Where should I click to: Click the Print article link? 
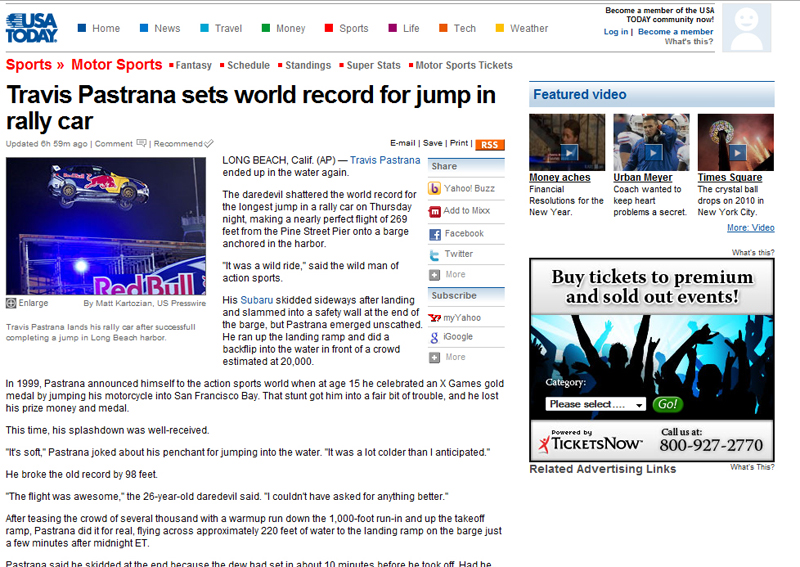pyautogui.click(x=459, y=143)
